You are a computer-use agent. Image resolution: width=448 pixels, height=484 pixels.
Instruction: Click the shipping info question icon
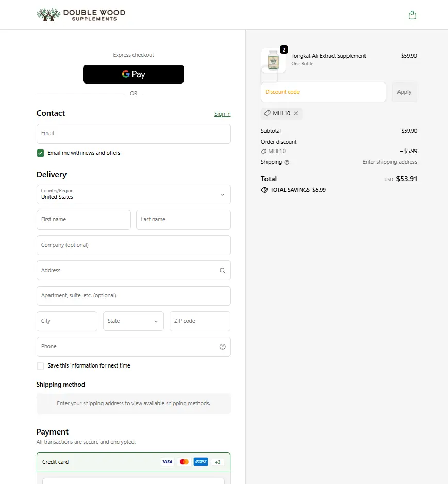287,162
